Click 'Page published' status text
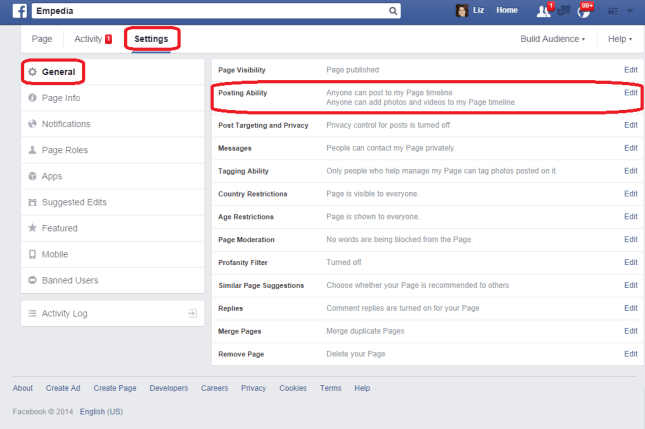Image resolution: width=645 pixels, height=429 pixels. pyautogui.click(x=353, y=70)
